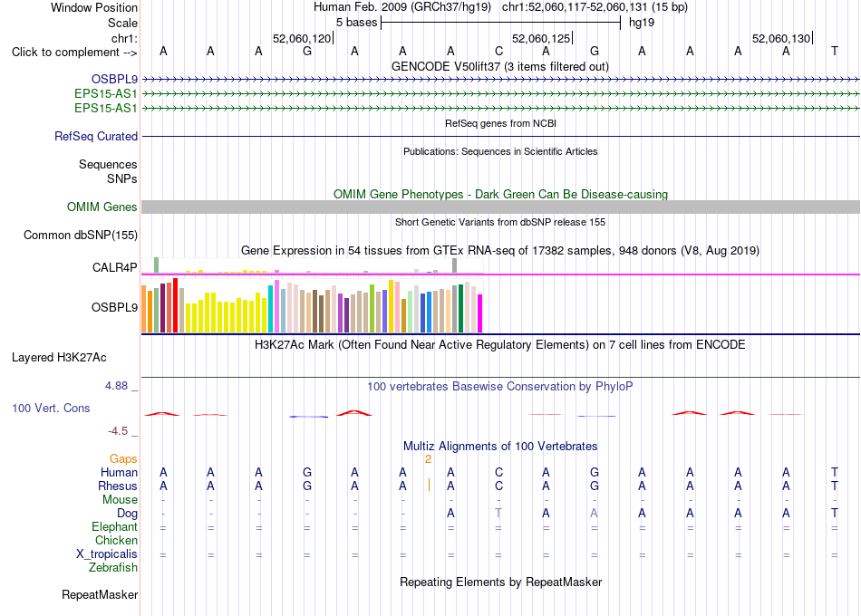Click the OSBPL9 GTEx expression label
861x616 pixels.
pyautogui.click(x=114, y=307)
